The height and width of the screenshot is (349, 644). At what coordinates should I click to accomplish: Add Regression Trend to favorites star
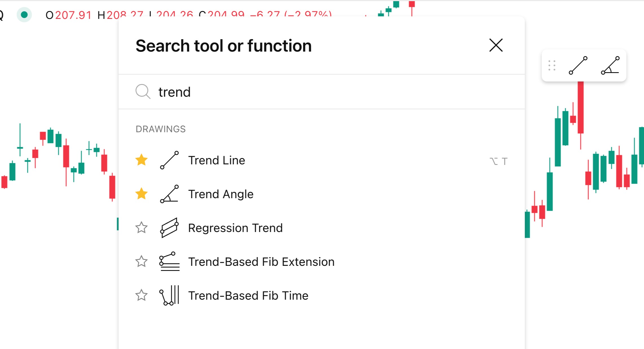(x=141, y=228)
